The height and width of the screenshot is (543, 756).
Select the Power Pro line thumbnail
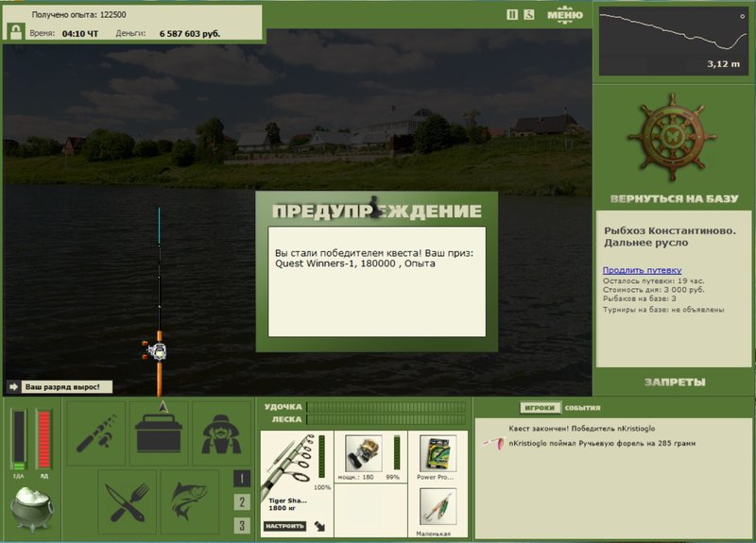pyautogui.click(x=438, y=453)
